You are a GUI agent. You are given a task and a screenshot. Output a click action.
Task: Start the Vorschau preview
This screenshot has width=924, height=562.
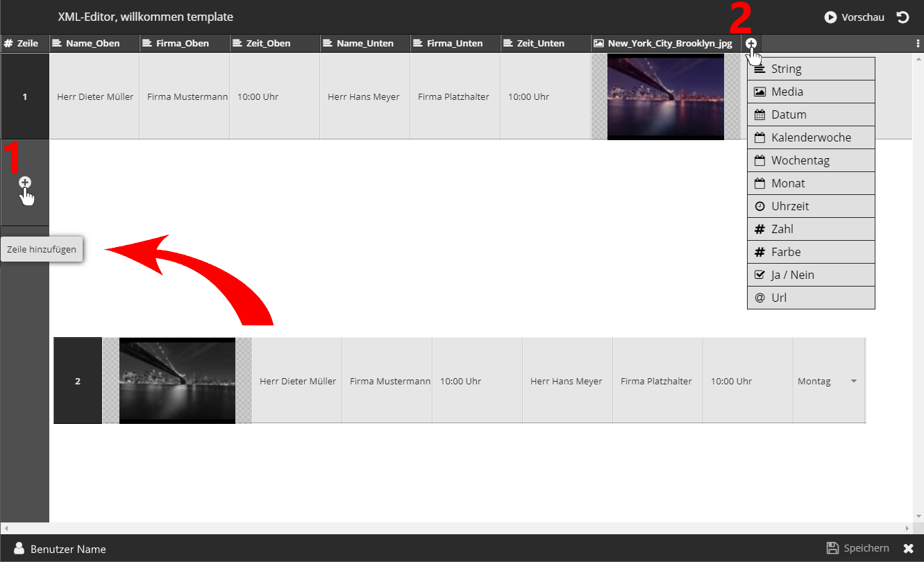(855, 17)
